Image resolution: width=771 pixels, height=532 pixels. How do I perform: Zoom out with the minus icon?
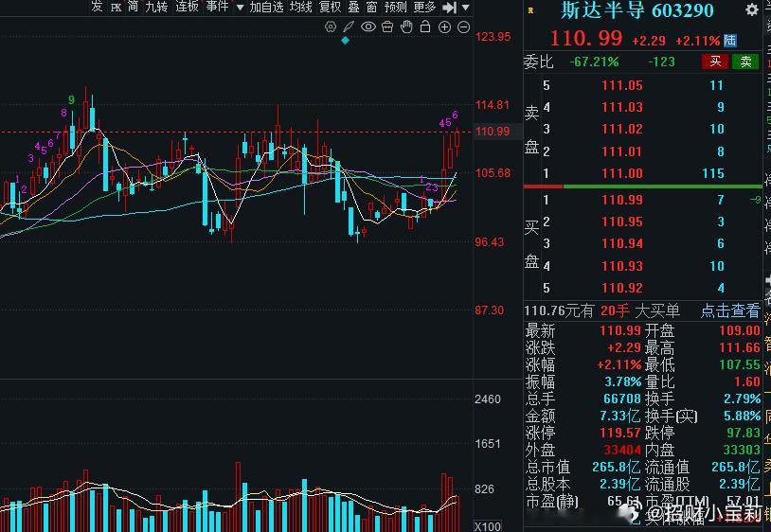point(464,27)
